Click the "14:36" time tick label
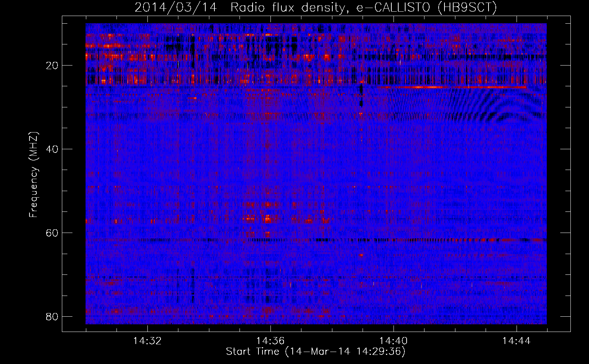 270,341
